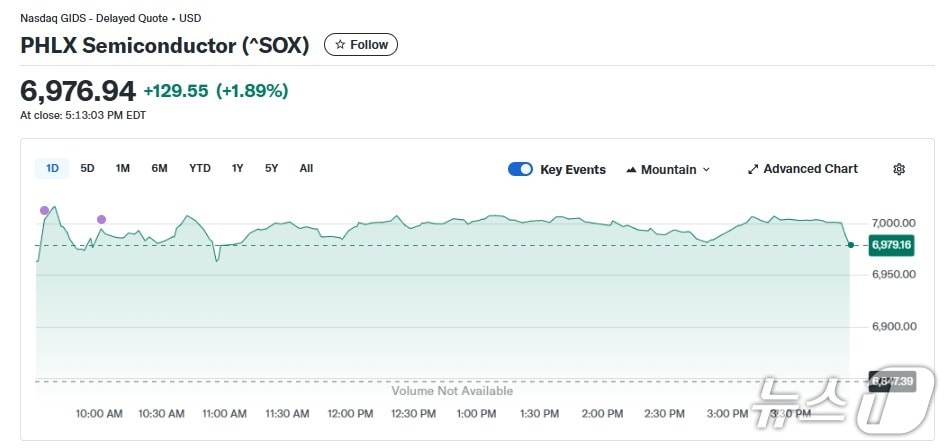
Task: Click the second purple key event marker
Action: 101,219
